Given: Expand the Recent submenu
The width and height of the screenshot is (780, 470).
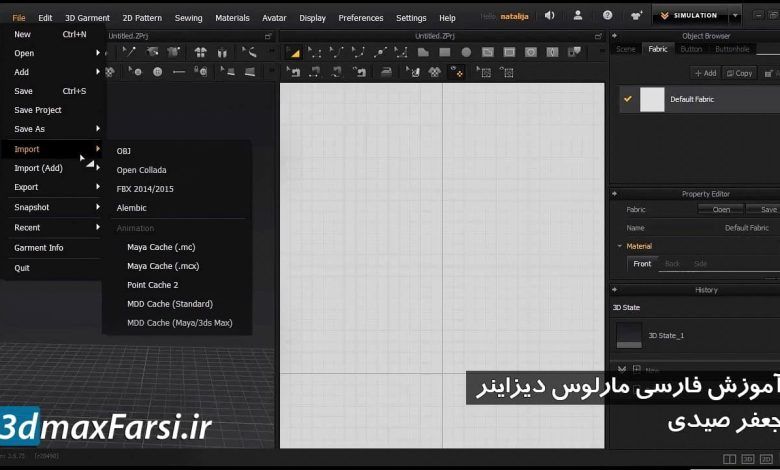Looking at the screenshot, I should 54,227.
